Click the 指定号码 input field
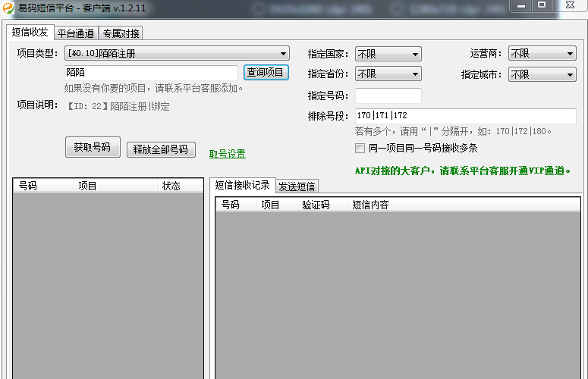The width and height of the screenshot is (588, 379). [x=388, y=96]
